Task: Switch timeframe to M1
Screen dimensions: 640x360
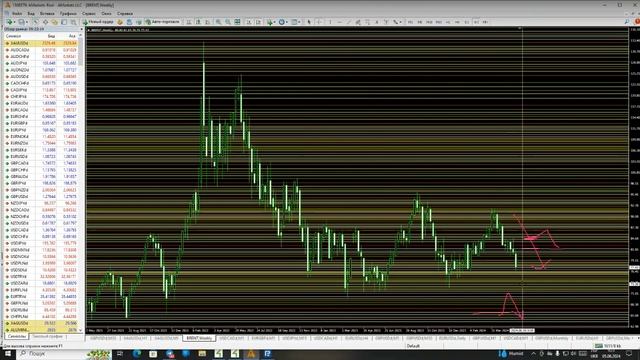Action: [410, 22]
